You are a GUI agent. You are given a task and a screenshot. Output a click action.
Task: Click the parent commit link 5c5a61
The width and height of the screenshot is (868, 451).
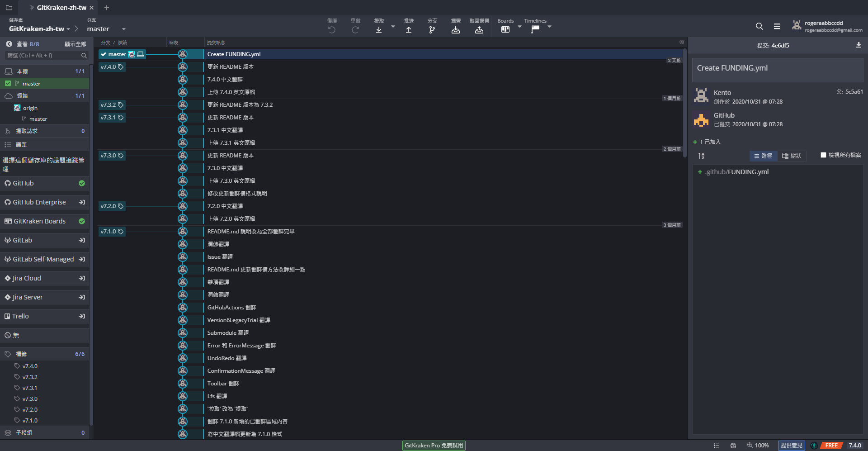[854, 92]
